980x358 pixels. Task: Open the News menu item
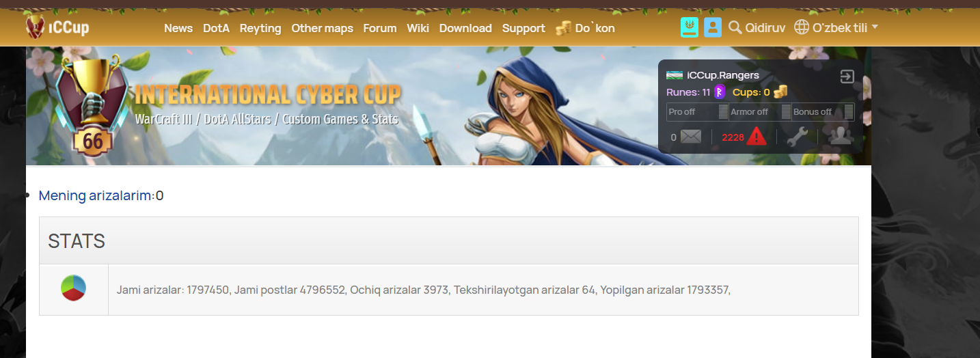pos(178,28)
